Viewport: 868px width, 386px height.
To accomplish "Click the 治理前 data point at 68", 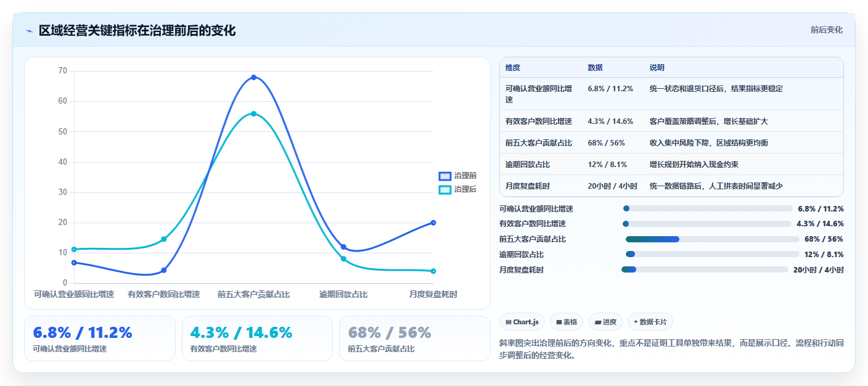I will [253, 77].
